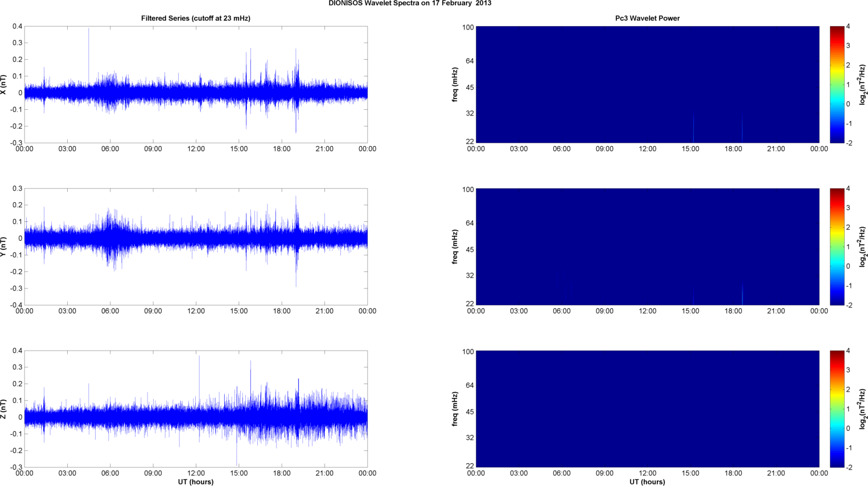
Task: Click the middle wavelet power spectrogram
Action: point(647,247)
